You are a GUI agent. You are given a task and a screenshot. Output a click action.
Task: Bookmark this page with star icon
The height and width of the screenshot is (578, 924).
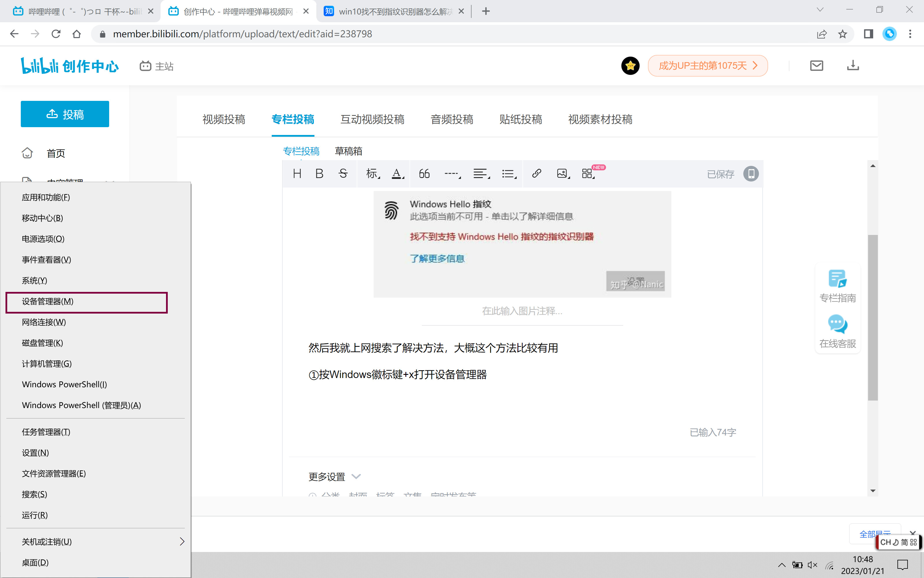(x=842, y=34)
